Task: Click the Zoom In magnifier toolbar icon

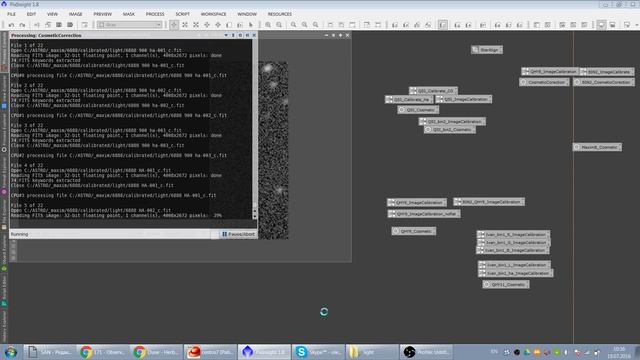Action: tap(268, 25)
